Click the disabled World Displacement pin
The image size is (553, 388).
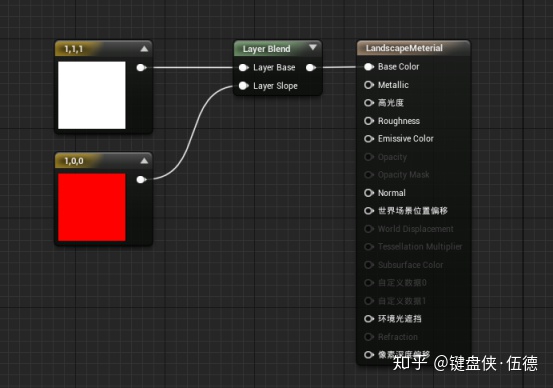369,229
